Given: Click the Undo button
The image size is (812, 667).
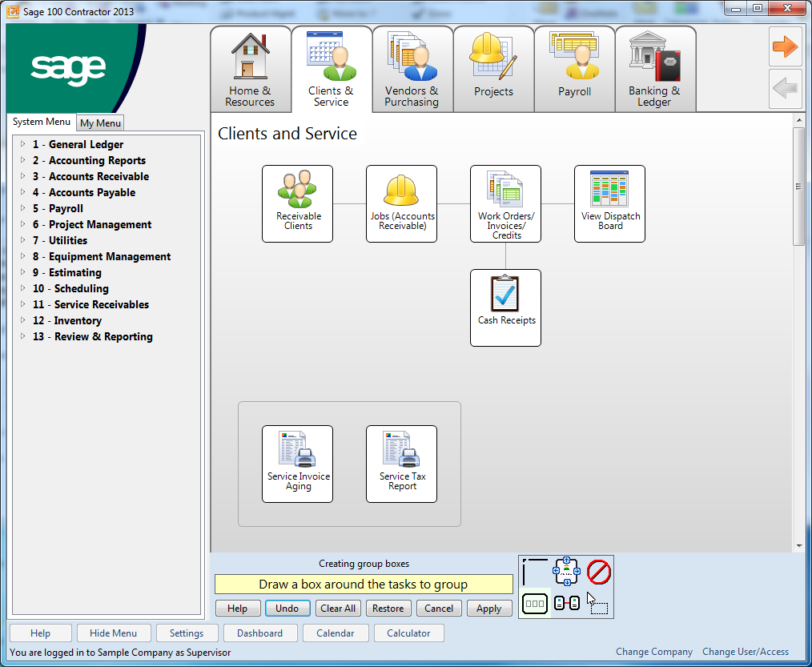Looking at the screenshot, I should pos(287,608).
